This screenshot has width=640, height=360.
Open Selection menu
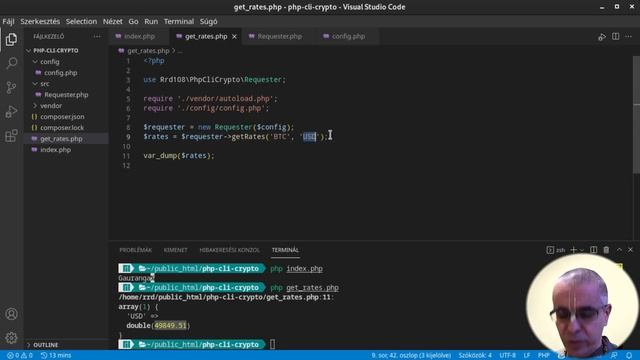click(81, 21)
